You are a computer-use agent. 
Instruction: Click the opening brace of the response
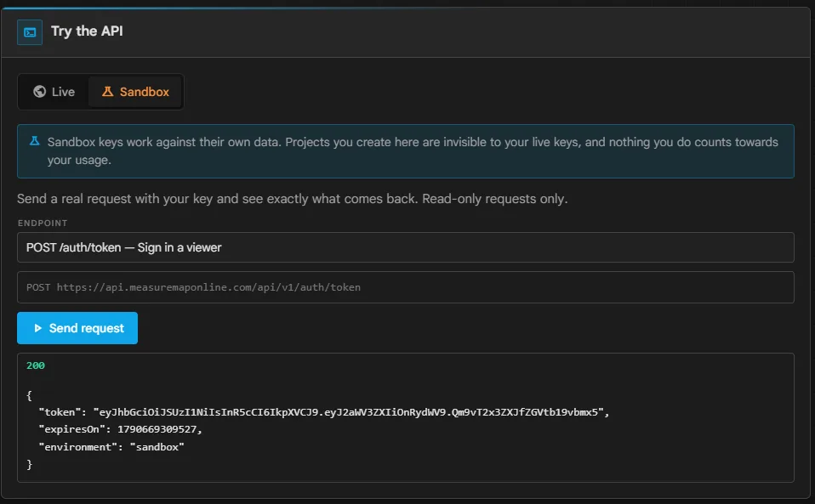coord(29,395)
